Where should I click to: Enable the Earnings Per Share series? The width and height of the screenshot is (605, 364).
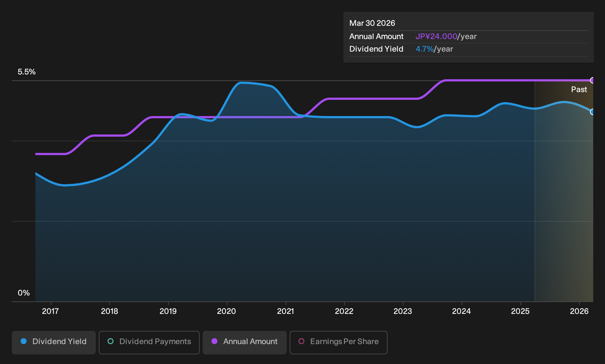coord(339,343)
